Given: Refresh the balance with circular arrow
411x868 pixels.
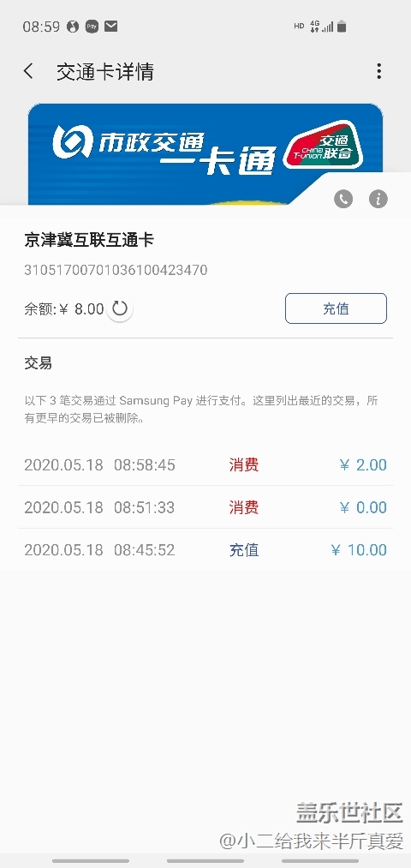Looking at the screenshot, I should (x=120, y=308).
